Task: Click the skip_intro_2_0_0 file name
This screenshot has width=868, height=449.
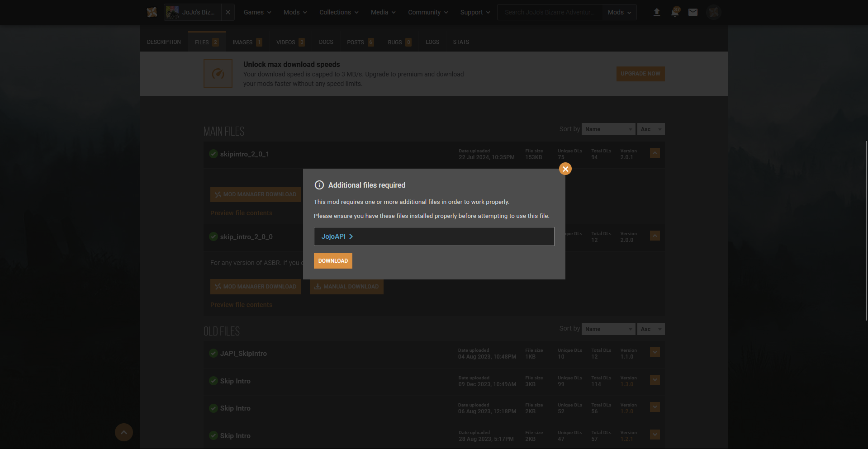Action: (x=247, y=237)
